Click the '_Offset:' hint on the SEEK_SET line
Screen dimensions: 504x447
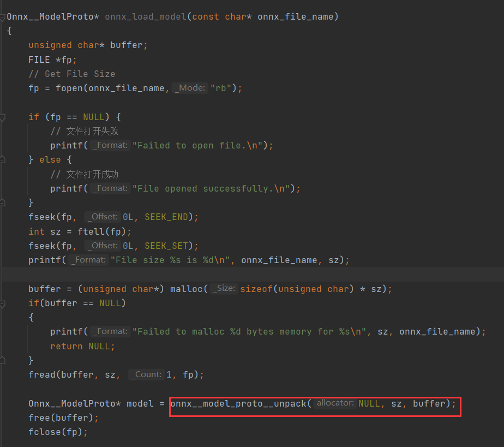pyautogui.click(x=103, y=246)
